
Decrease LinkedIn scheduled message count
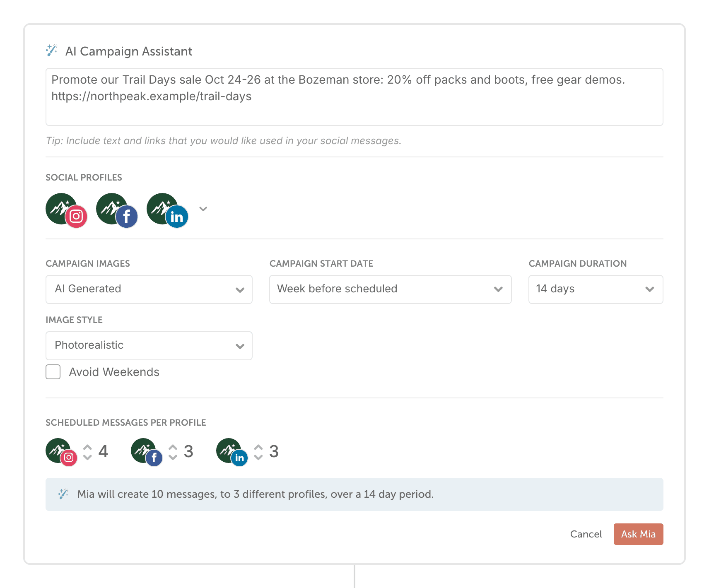258,457
